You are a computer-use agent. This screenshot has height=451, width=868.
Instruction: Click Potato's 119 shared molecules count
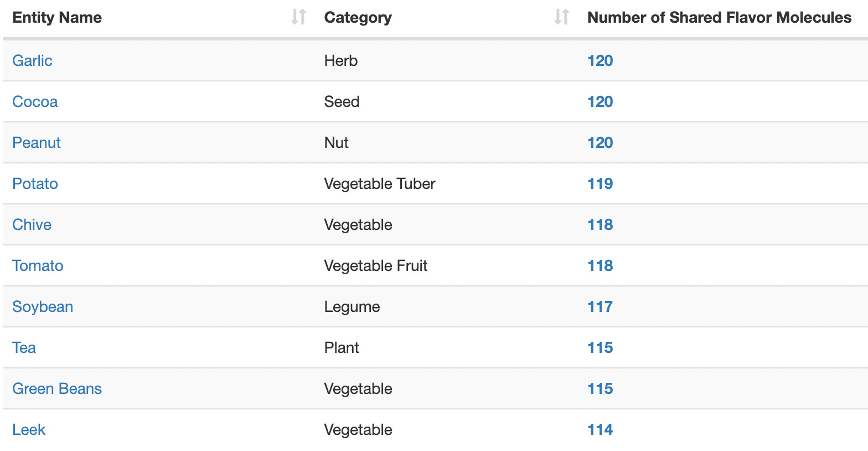point(600,183)
